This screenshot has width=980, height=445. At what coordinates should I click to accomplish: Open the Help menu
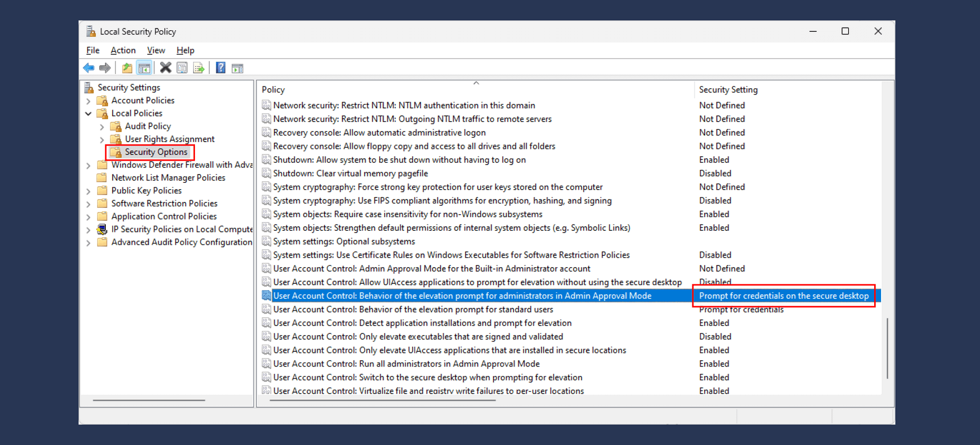click(185, 50)
